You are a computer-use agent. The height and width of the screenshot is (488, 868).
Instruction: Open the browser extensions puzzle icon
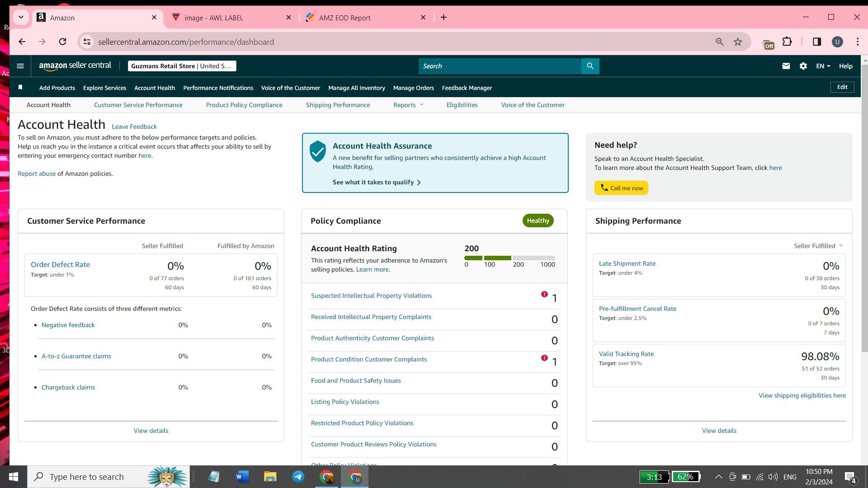click(x=787, y=42)
